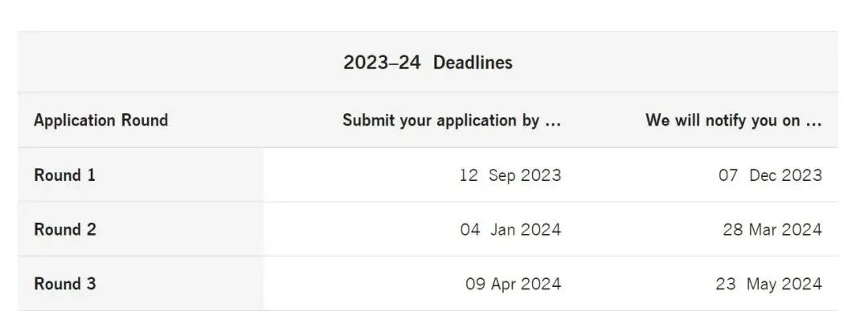868x336 pixels.
Task: Click the number 1 in Round 1
Action: (x=91, y=175)
